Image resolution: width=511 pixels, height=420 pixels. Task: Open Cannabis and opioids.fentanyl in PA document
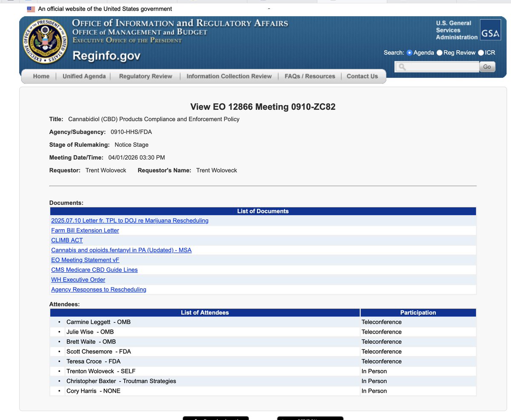point(121,250)
